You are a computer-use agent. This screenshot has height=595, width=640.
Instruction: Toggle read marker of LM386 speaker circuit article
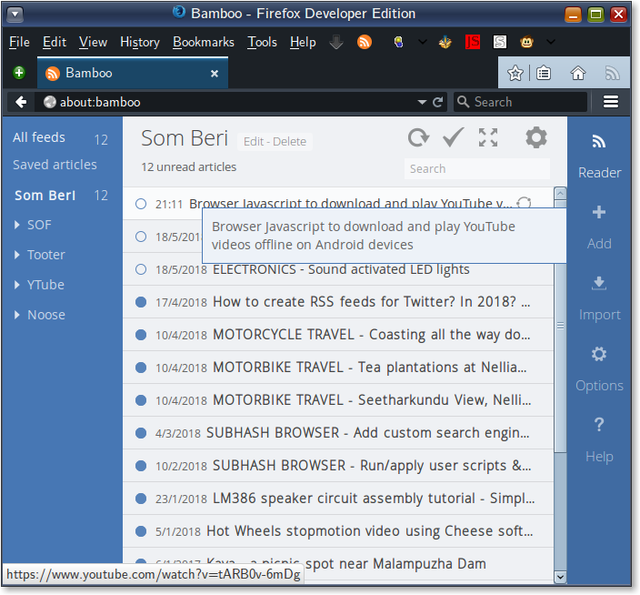pos(141,498)
